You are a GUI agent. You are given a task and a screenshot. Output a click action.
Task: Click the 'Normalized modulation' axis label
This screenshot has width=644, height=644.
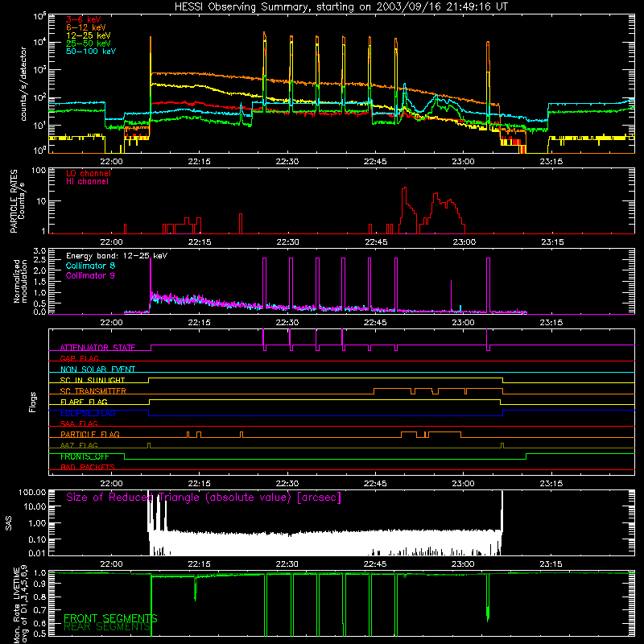coord(20,281)
